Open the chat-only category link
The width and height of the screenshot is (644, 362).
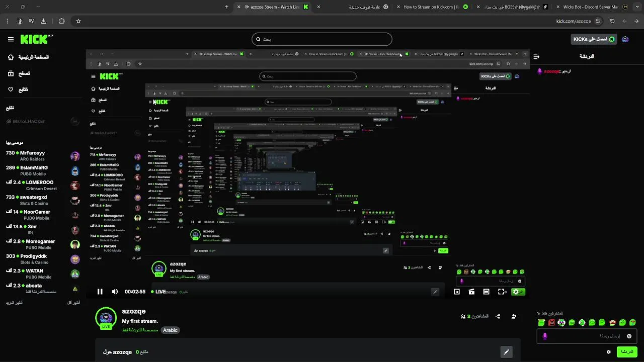tap(140, 330)
